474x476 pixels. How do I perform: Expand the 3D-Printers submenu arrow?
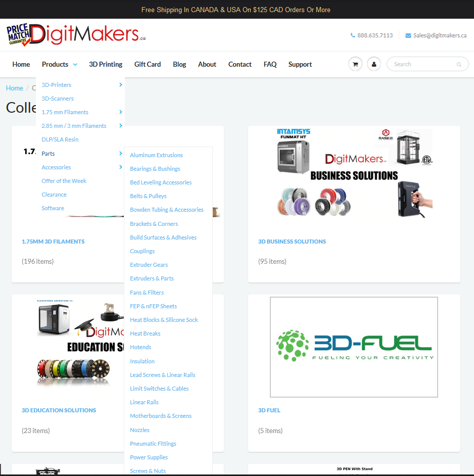(121, 85)
